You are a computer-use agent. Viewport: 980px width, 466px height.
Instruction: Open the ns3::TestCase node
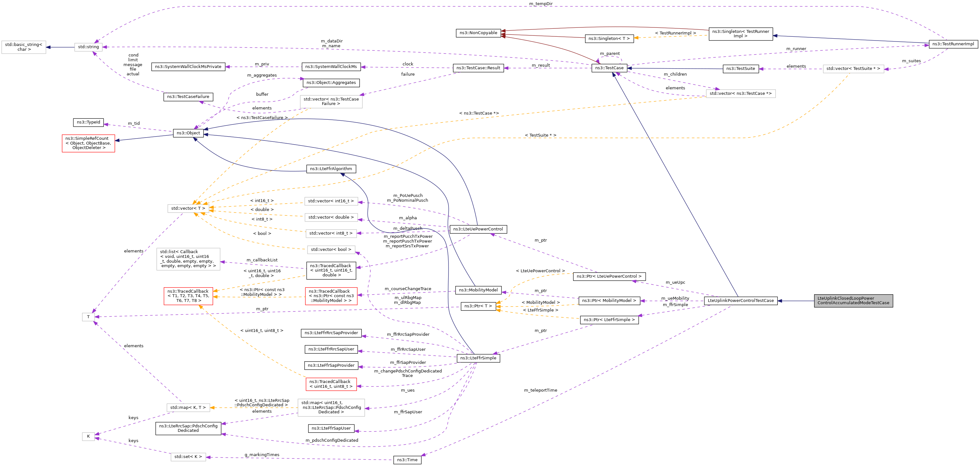[609, 68]
